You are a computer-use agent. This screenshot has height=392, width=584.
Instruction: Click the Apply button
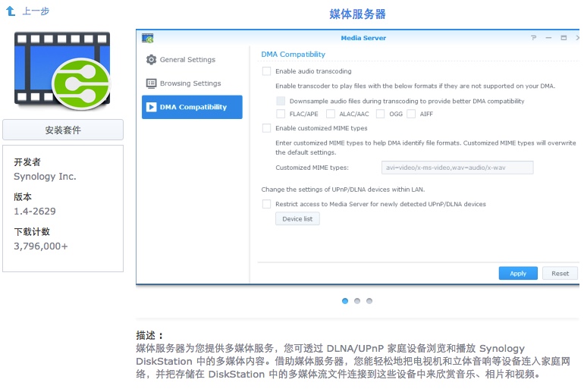(x=517, y=273)
